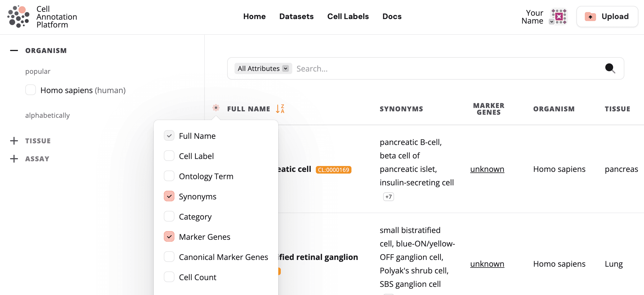The image size is (644, 295).
Task: Click the column settings gear icon near FULL NAME
Action: tap(216, 108)
